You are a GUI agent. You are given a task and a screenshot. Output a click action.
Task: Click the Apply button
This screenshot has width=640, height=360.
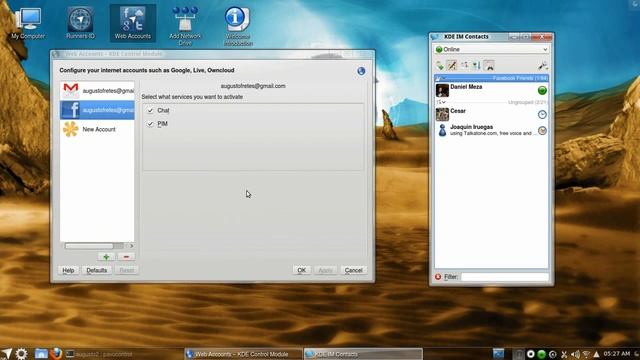[x=325, y=270]
